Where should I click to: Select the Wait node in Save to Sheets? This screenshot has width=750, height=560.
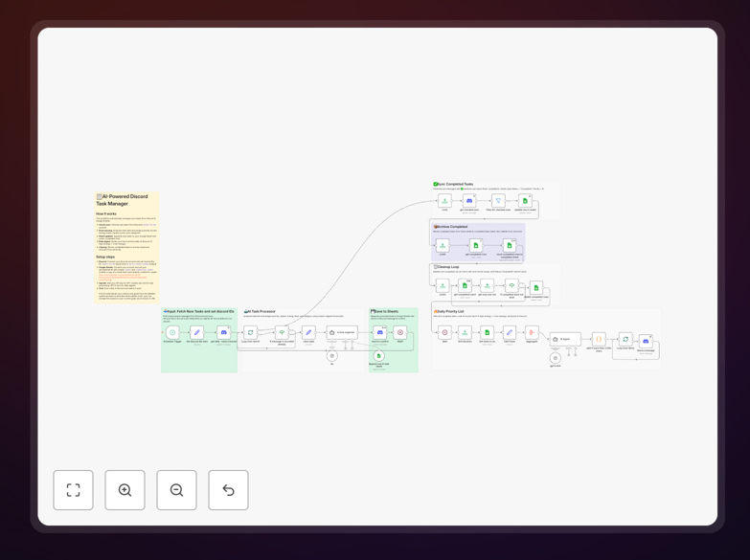400,332
